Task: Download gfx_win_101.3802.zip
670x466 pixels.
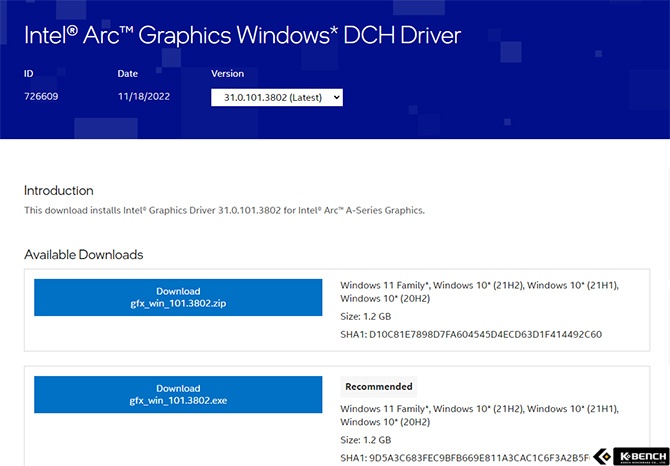Action: pos(178,297)
